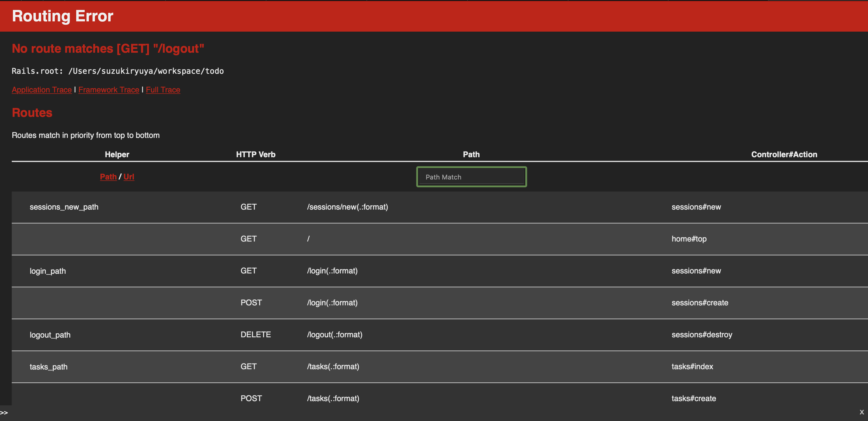Image resolution: width=868 pixels, height=421 pixels.
Task: Click POST verb in tasks#create row
Action: click(251, 398)
